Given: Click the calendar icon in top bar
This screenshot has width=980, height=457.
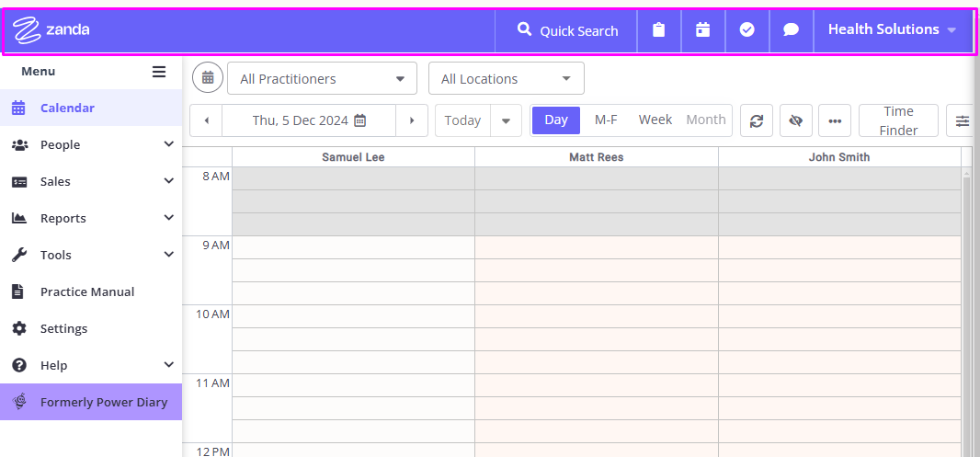Looking at the screenshot, I should pos(703,30).
